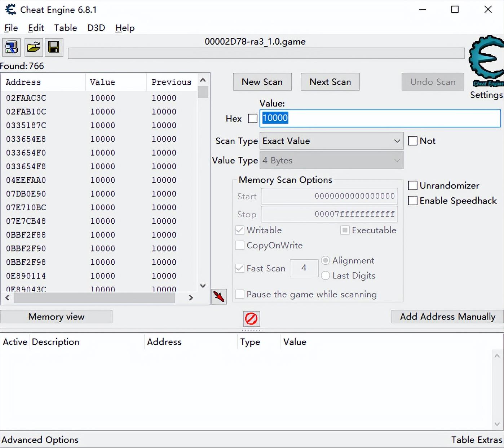
Task: Click results list scroll up arrow
Action: 203,80
